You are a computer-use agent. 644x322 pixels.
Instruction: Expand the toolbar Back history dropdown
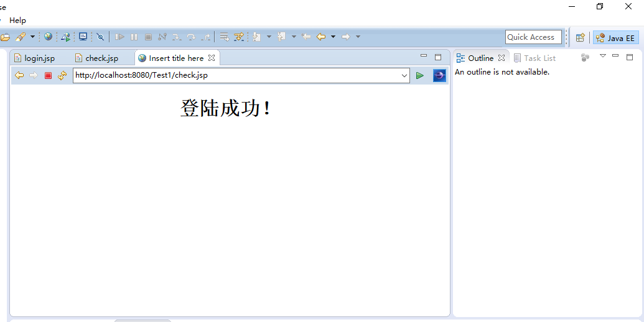(x=333, y=37)
